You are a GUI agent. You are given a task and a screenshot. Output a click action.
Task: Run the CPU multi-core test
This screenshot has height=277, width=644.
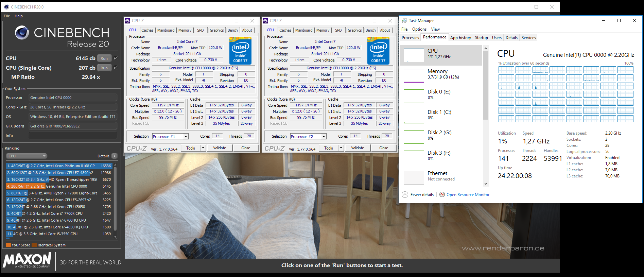coord(104,58)
